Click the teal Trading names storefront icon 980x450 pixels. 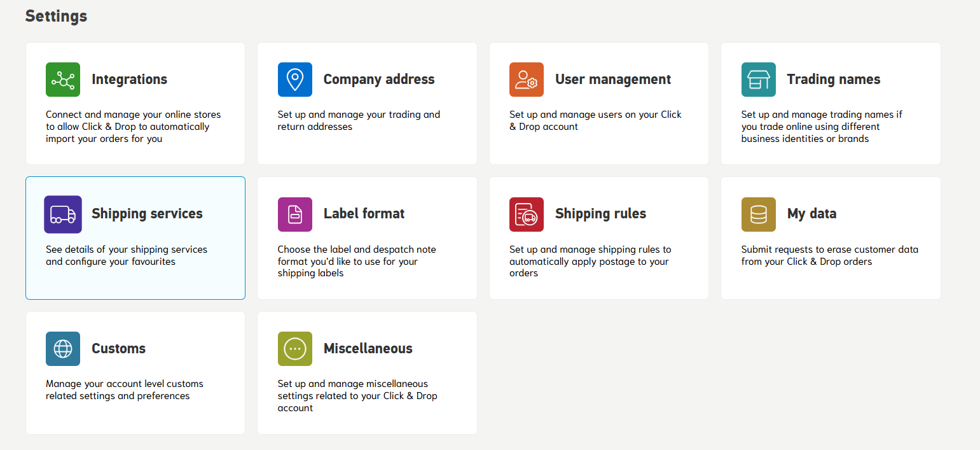click(x=758, y=80)
